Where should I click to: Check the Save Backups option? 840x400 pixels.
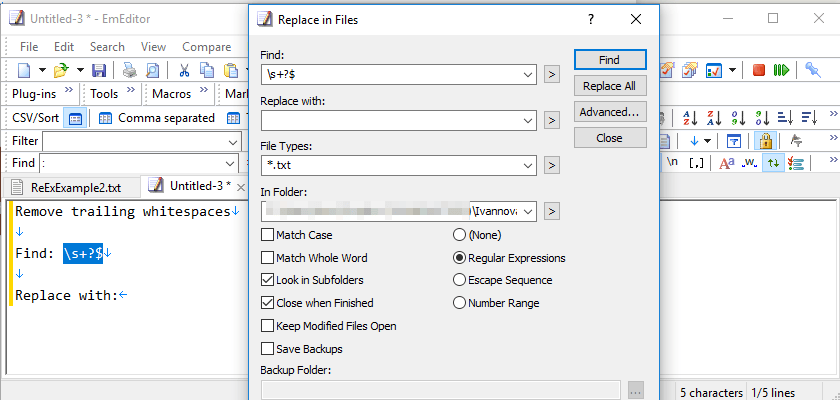[267, 349]
